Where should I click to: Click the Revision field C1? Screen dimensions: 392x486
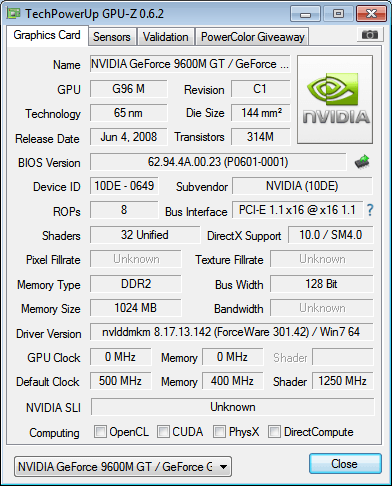[260, 89]
